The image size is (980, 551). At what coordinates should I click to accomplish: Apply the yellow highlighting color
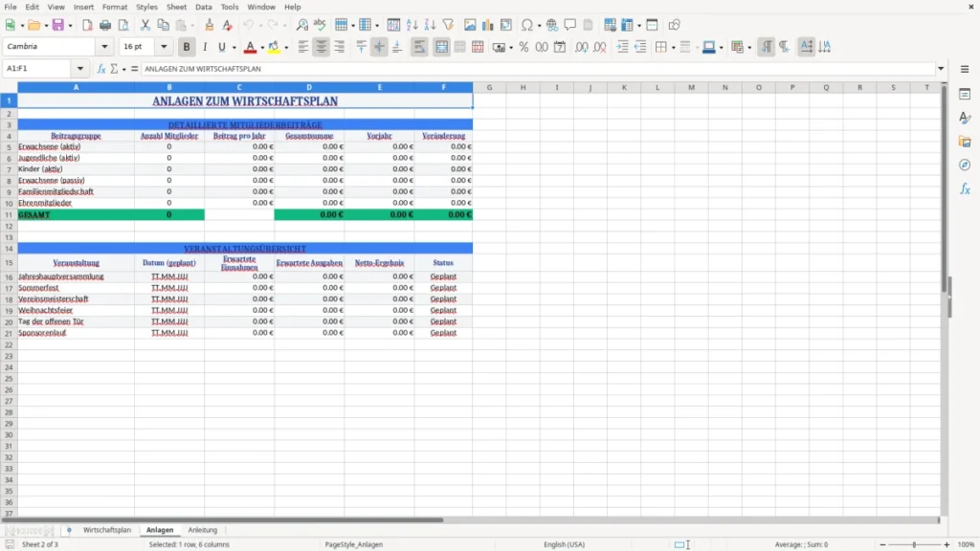click(x=274, y=47)
